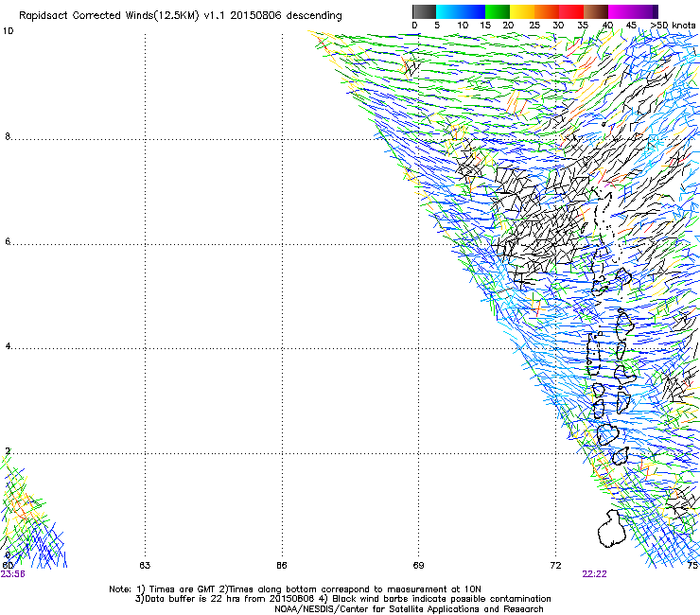Click the "25" label under the color bar
This screenshot has height=615, width=700.
pos(534,26)
